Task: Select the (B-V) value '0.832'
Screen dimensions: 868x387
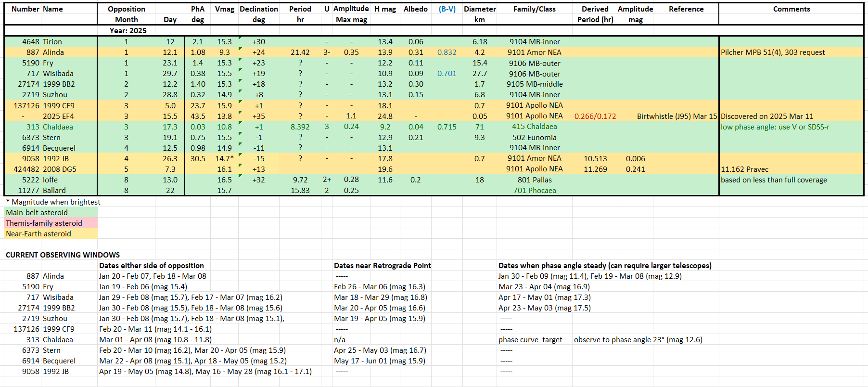Action: (x=447, y=52)
